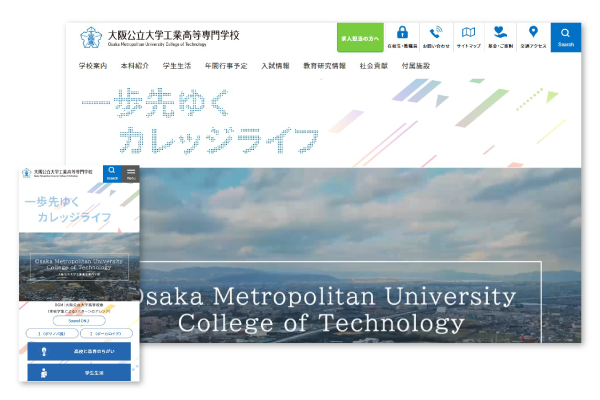This screenshot has width=600, height=400.
Task: Open 付属施設 in navigation bar
Action: (x=415, y=65)
